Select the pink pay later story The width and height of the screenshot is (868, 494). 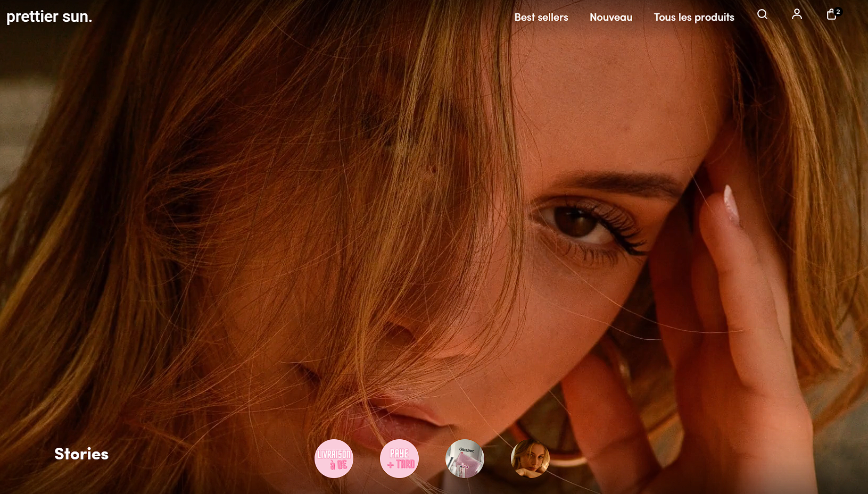coord(399,458)
